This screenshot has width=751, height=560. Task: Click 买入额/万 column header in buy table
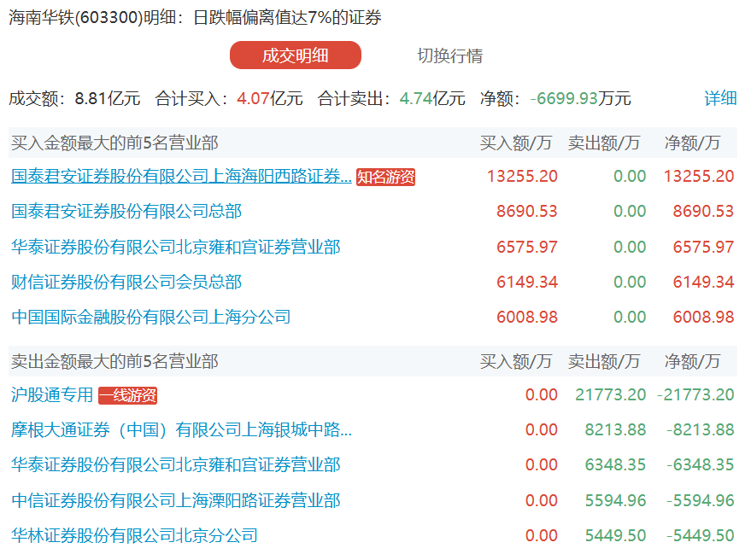tap(516, 143)
